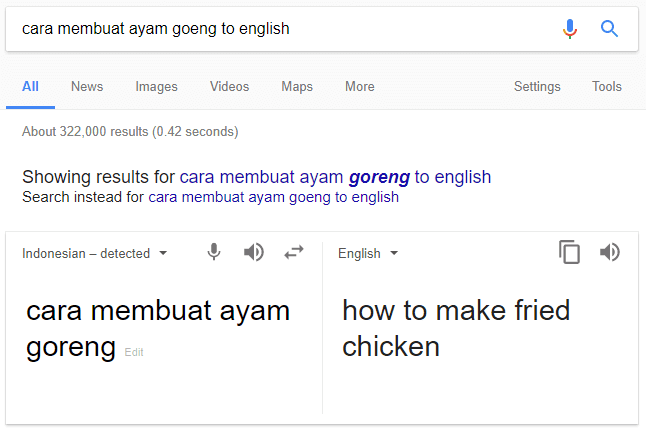The height and width of the screenshot is (432, 646).
Task: Listen to the English translation audio
Action: (610, 252)
